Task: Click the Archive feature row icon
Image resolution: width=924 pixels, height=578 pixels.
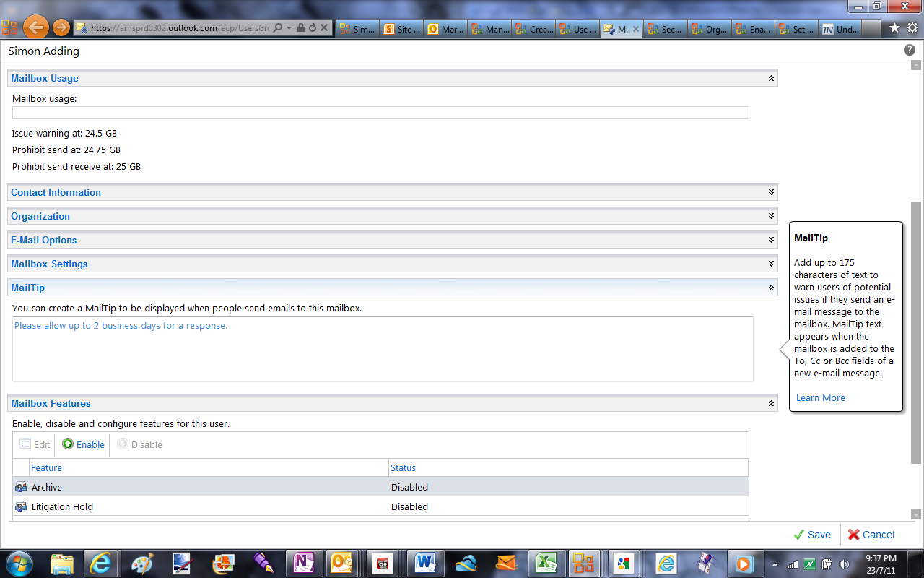Action: point(21,487)
